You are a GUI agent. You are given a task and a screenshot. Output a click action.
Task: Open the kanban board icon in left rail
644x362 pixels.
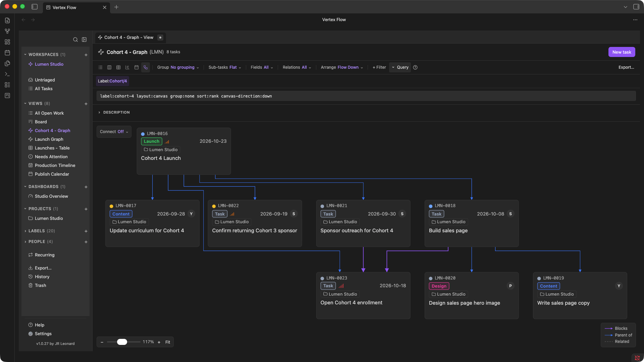(x=7, y=96)
